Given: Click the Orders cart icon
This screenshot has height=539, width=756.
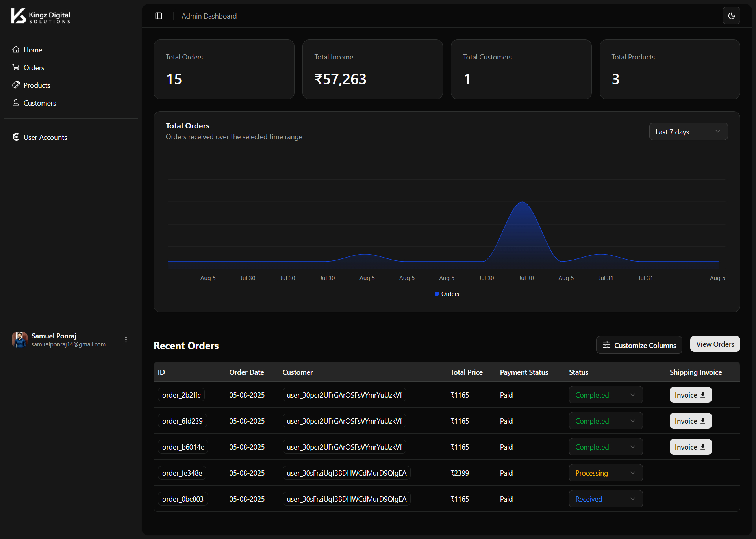Looking at the screenshot, I should (x=16, y=67).
